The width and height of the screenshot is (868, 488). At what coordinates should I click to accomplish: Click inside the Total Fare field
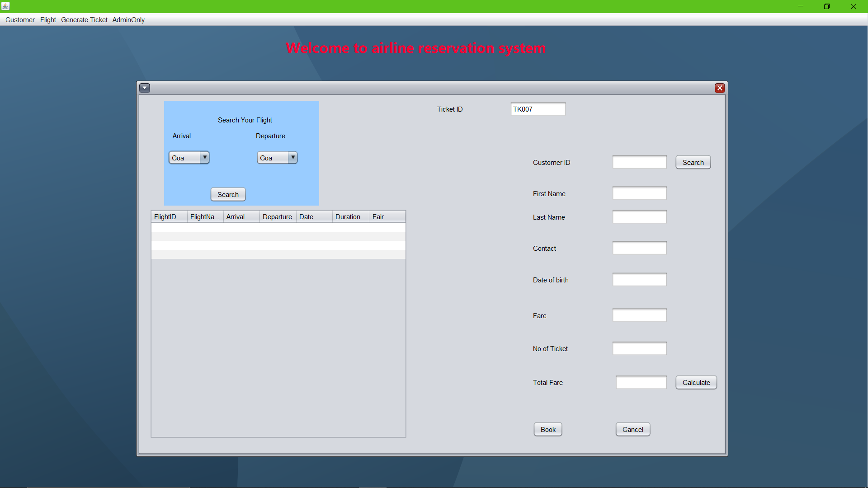click(641, 382)
